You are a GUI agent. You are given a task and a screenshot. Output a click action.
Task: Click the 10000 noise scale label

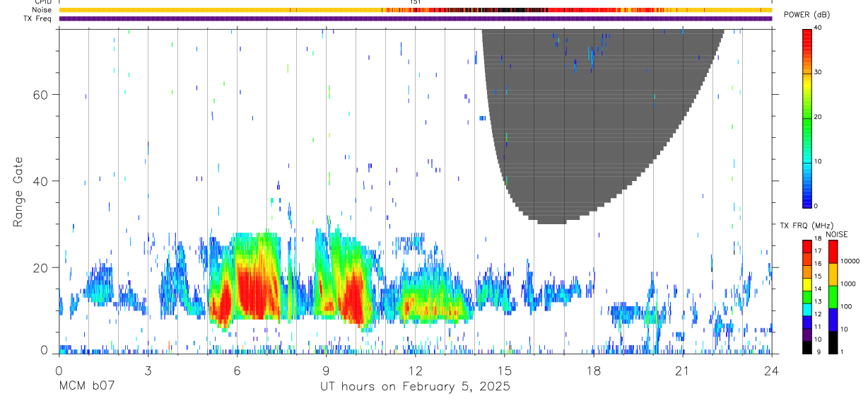click(x=850, y=261)
